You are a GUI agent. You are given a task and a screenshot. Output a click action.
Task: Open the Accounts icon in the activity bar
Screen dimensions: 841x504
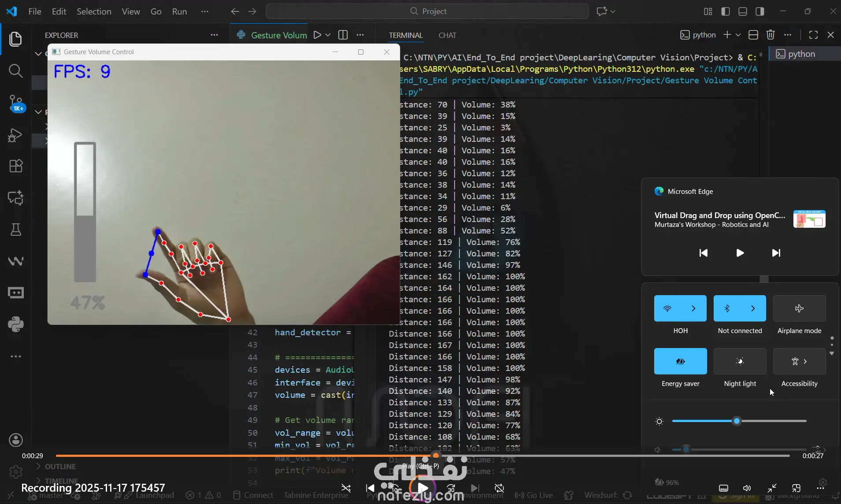16,440
